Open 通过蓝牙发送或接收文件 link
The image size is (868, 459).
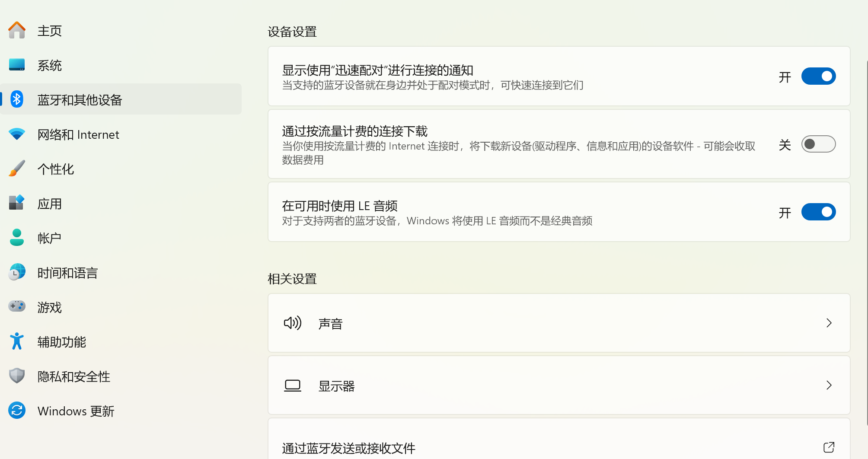point(348,448)
